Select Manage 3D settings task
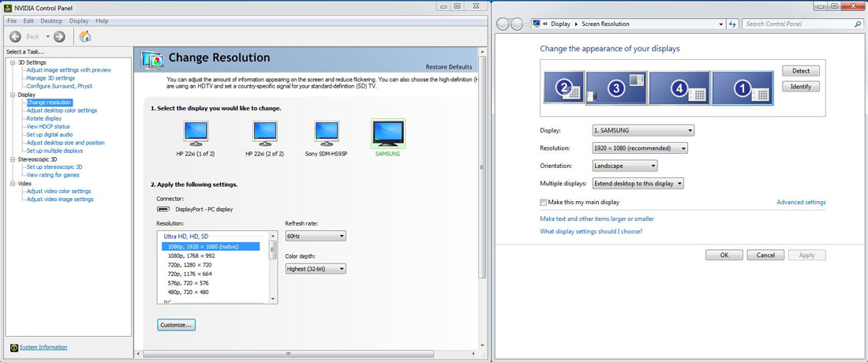The height and width of the screenshot is (362, 868). pos(51,78)
